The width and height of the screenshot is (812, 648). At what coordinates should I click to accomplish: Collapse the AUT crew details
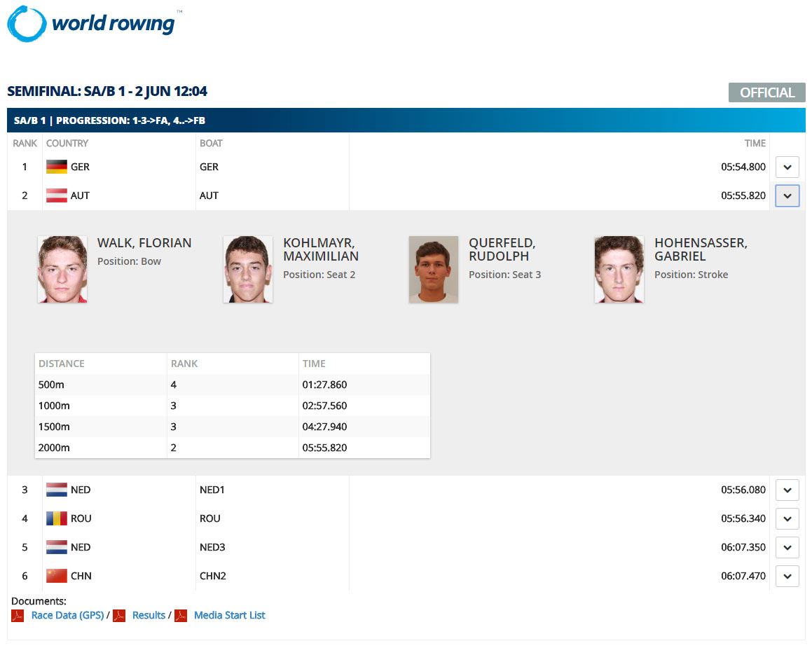click(787, 195)
